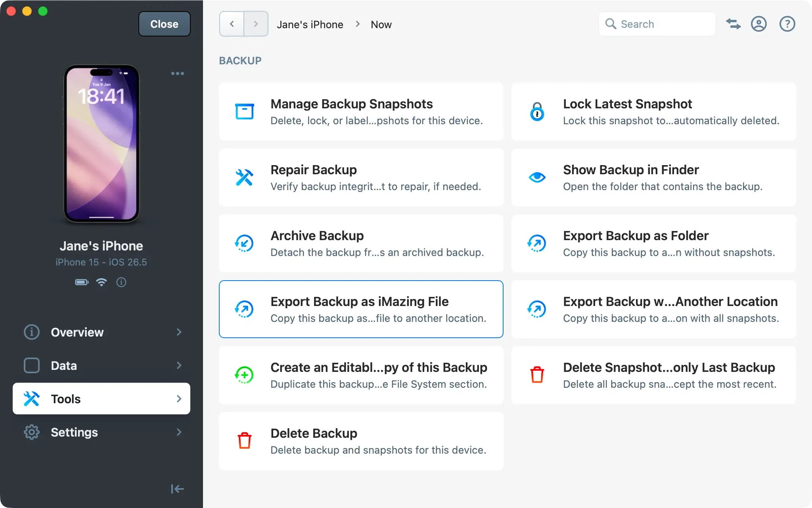Click the Tools wrench icon in the sidebar
The width and height of the screenshot is (812, 508).
tap(32, 399)
